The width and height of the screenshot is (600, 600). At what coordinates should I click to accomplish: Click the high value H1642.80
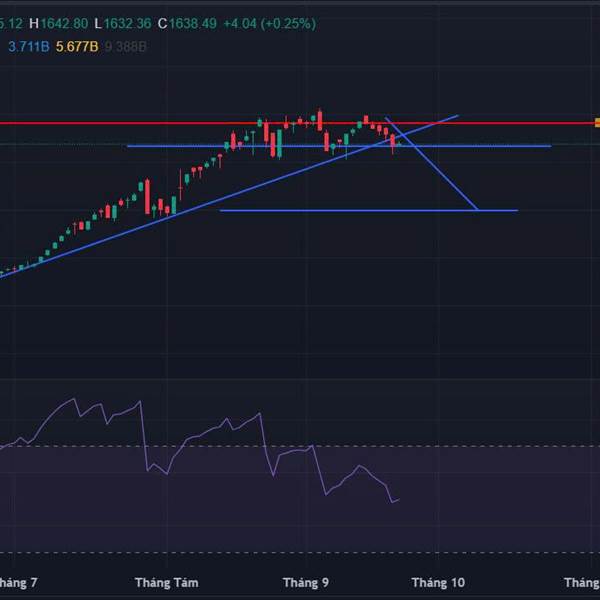[59, 24]
